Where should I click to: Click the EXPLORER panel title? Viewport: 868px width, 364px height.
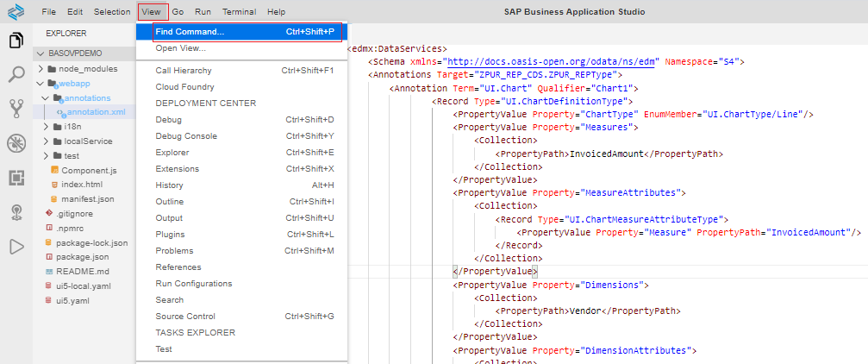(x=66, y=34)
